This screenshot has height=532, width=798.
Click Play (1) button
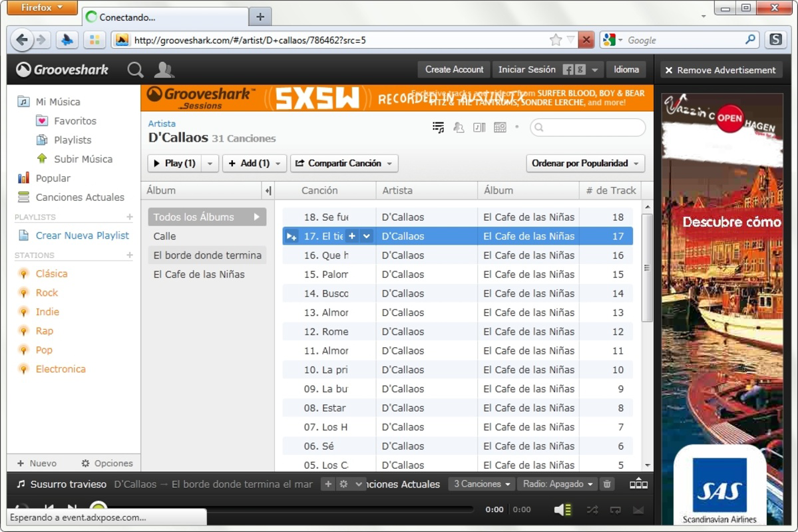[174, 164]
